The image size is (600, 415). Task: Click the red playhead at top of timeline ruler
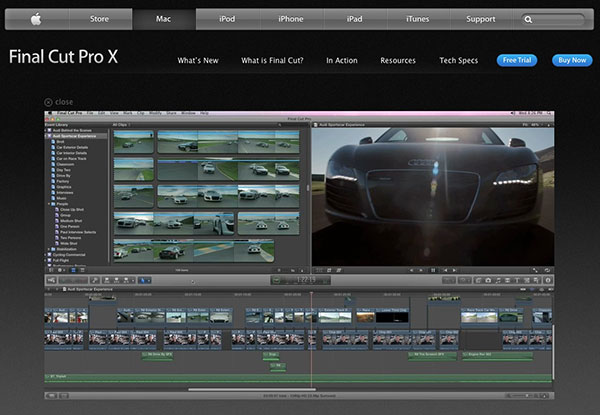point(311,294)
